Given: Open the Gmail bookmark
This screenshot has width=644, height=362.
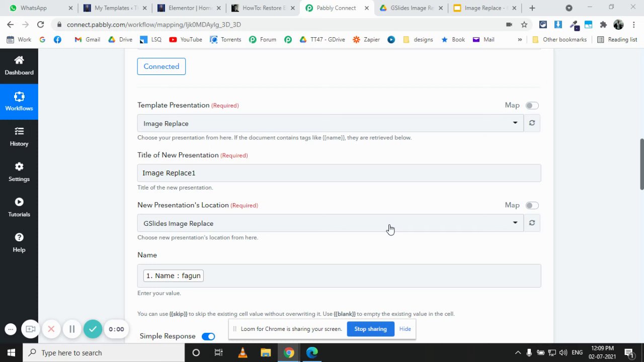Looking at the screenshot, I should tap(87, 40).
